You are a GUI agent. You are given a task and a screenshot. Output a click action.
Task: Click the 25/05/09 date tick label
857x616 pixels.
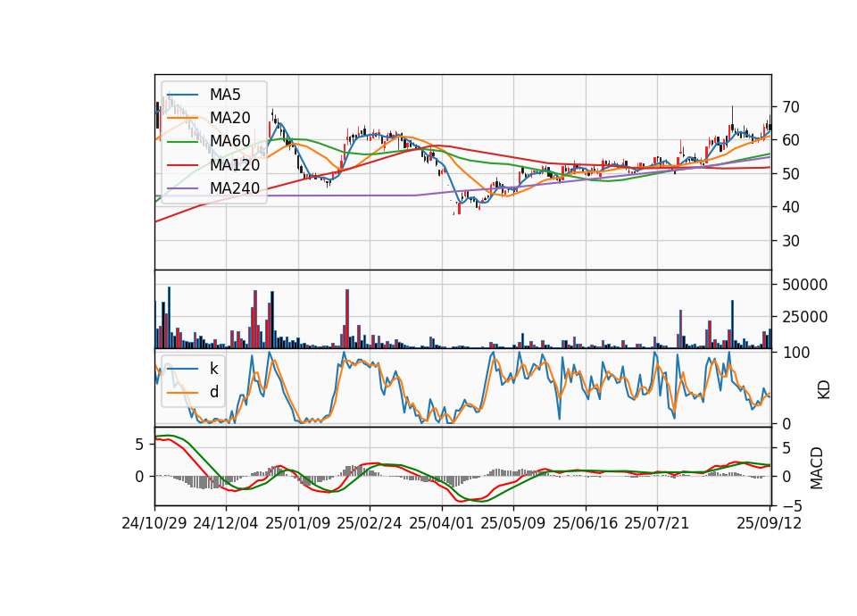pos(513,523)
